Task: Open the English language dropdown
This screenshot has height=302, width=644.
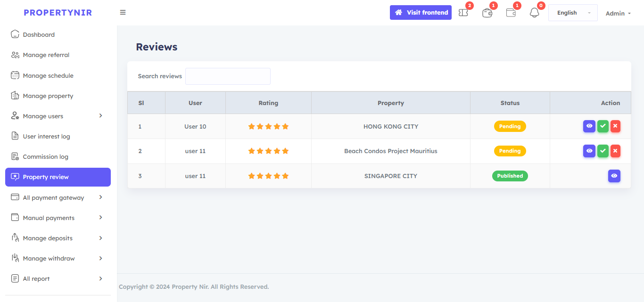Action: (x=572, y=13)
